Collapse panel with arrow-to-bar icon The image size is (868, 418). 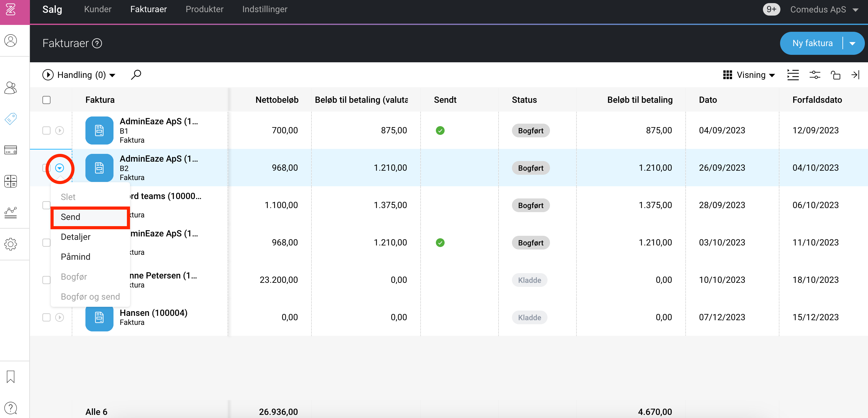(x=856, y=75)
